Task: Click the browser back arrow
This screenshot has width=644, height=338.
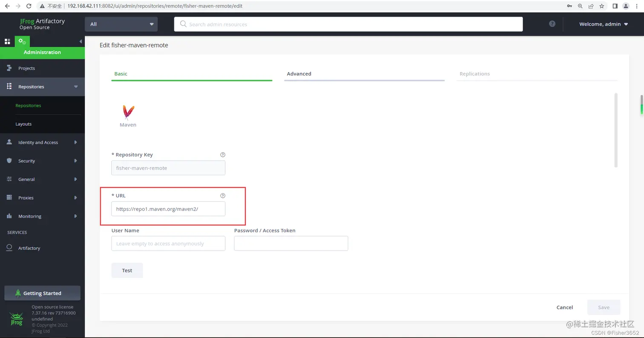Action: [7, 6]
